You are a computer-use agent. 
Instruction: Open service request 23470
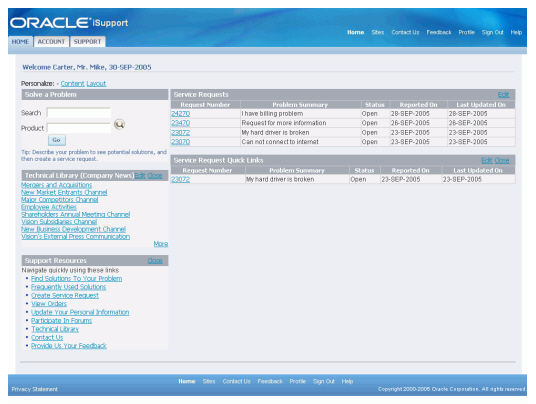click(x=180, y=123)
